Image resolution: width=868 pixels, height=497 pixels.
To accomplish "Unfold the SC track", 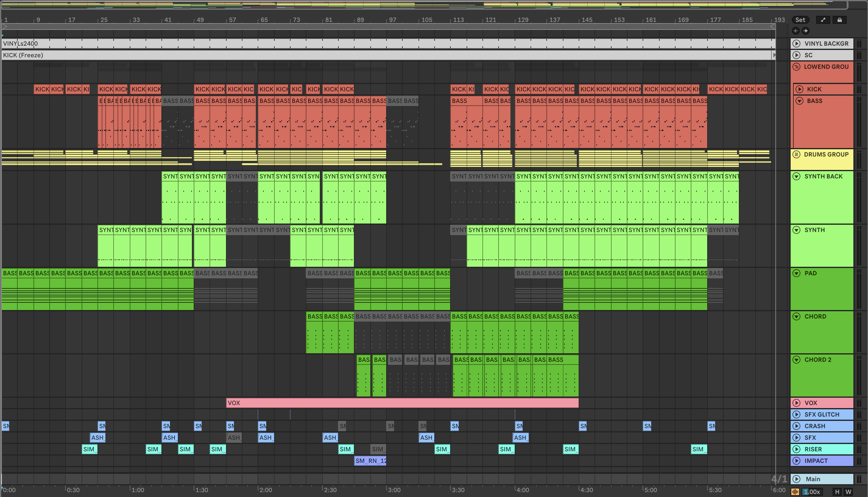I will (796, 55).
